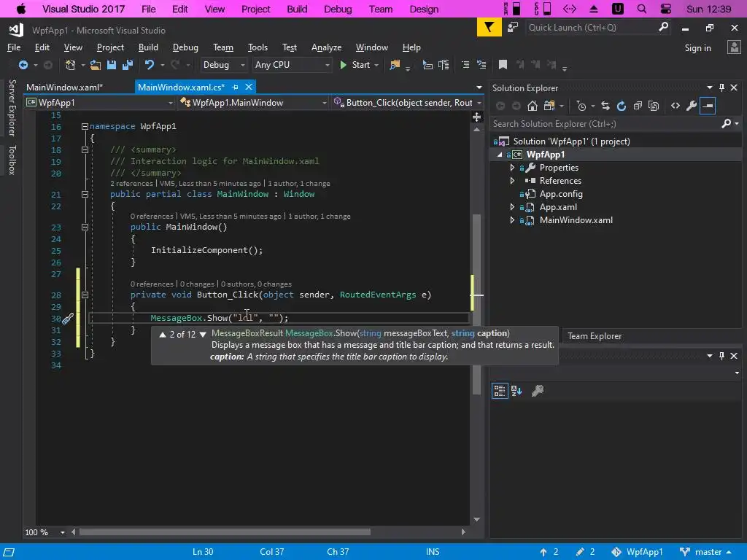Sync with Active Document in Solution Explorer
747x560 pixels.
coord(605,106)
